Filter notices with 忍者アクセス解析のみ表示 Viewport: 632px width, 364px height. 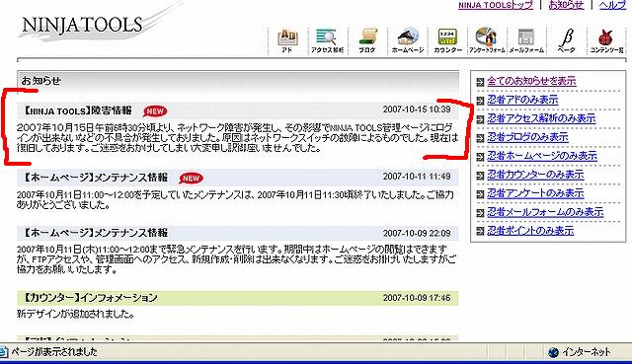pos(541,118)
